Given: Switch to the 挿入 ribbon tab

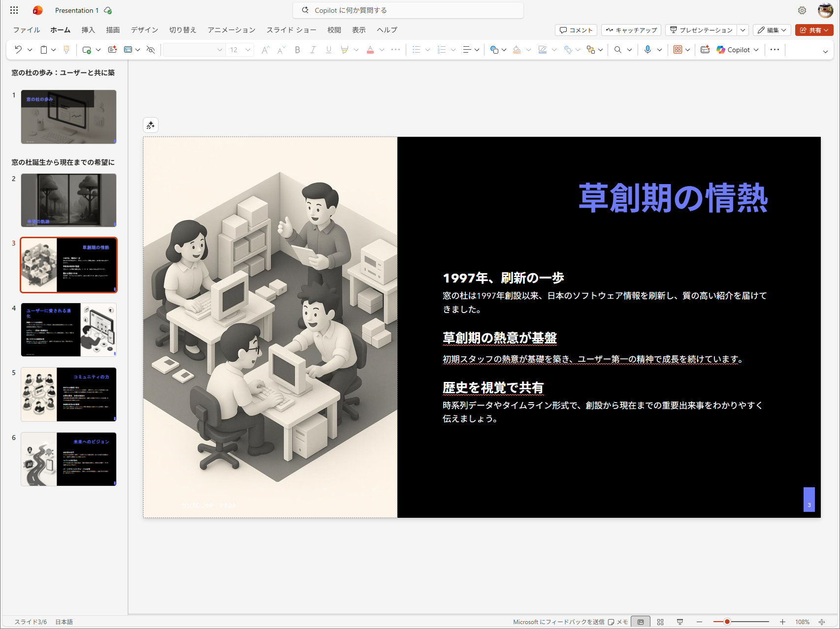Looking at the screenshot, I should (x=88, y=30).
